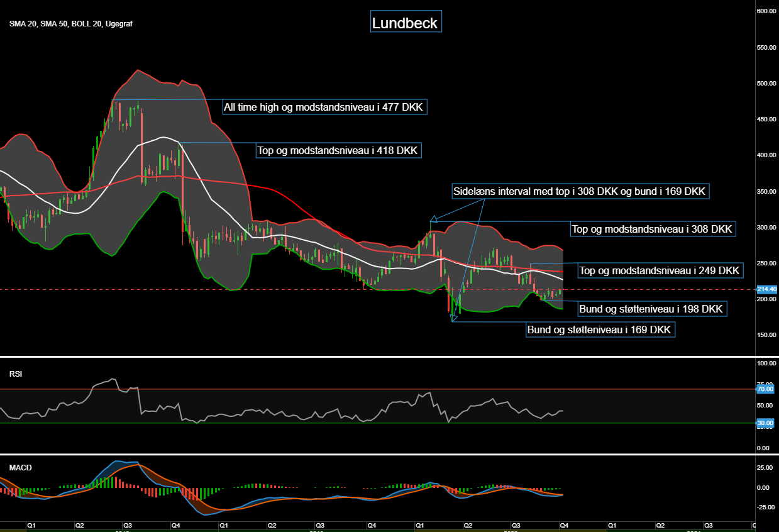
Task: Click the MACD indicator label
Action: [x=21, y=468]
